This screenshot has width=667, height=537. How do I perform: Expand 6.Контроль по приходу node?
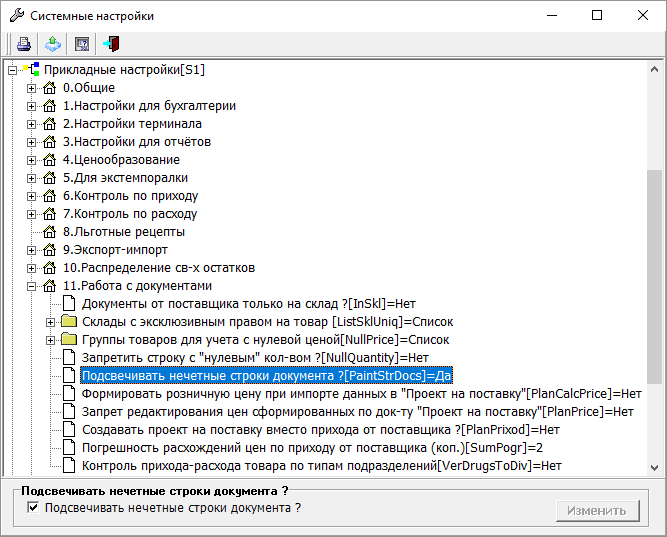pyautogui.click(x=31, y=196)
